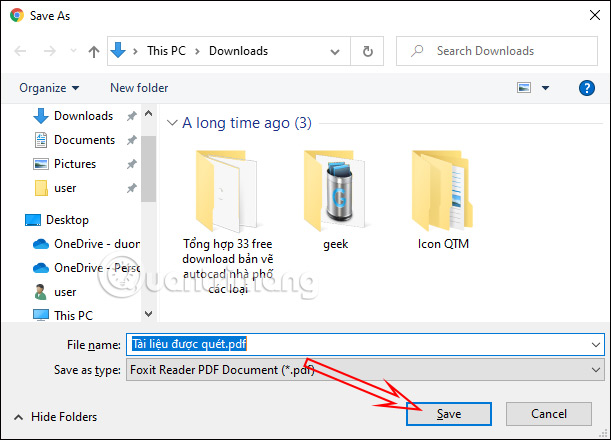611x440 pixels.
Task: Create a New folder
Action: (x=139, y=88)
